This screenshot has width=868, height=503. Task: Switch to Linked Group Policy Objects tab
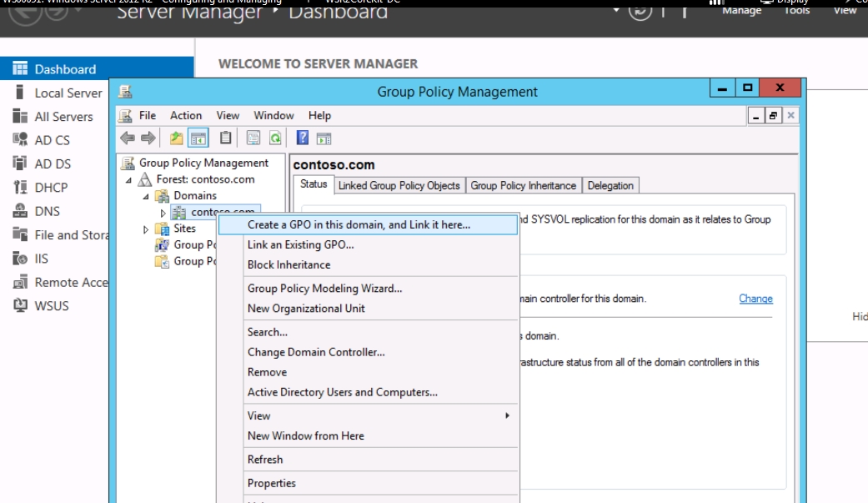[399, 185]
